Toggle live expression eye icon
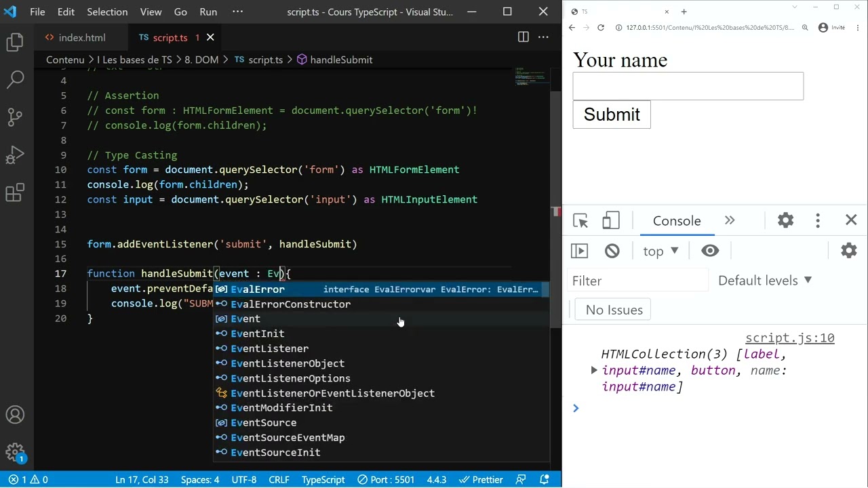The height and width of the screenshot is (488, 868). [710, 251]
